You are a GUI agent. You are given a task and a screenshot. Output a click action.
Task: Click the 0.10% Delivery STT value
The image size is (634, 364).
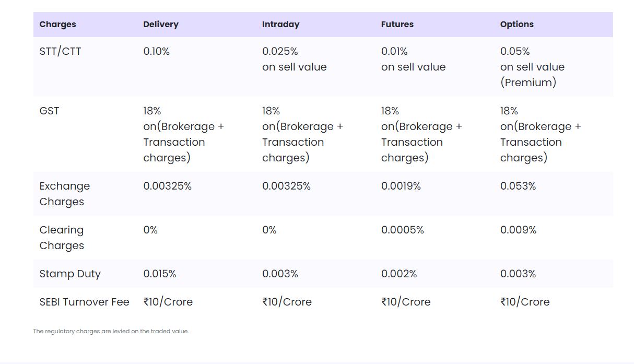[156, 52]
